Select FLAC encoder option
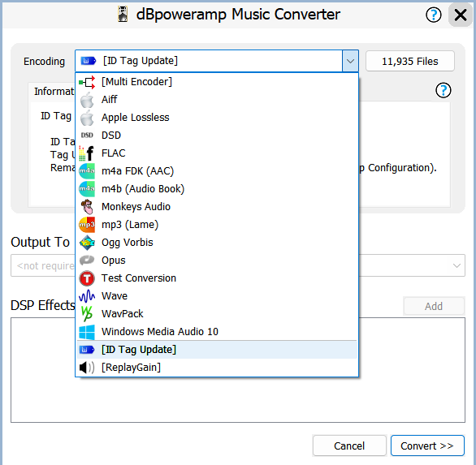Screen dimensions: 476x465 click(x=217, y=153)
